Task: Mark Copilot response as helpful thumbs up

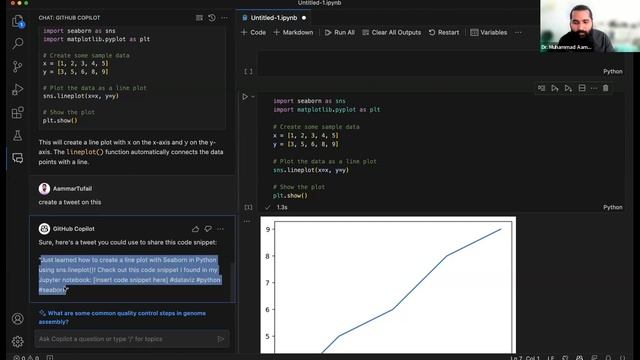Action: (196, 229)
